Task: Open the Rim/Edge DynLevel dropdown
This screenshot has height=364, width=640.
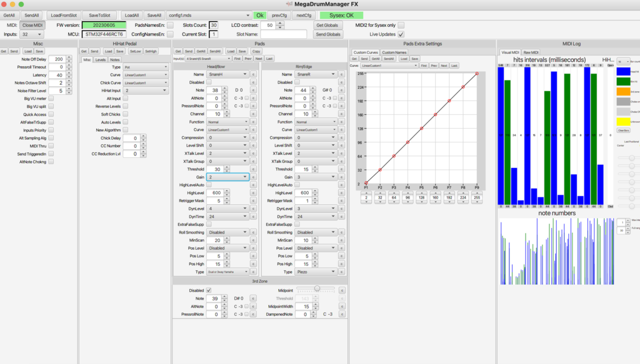Action: point(316,209)
